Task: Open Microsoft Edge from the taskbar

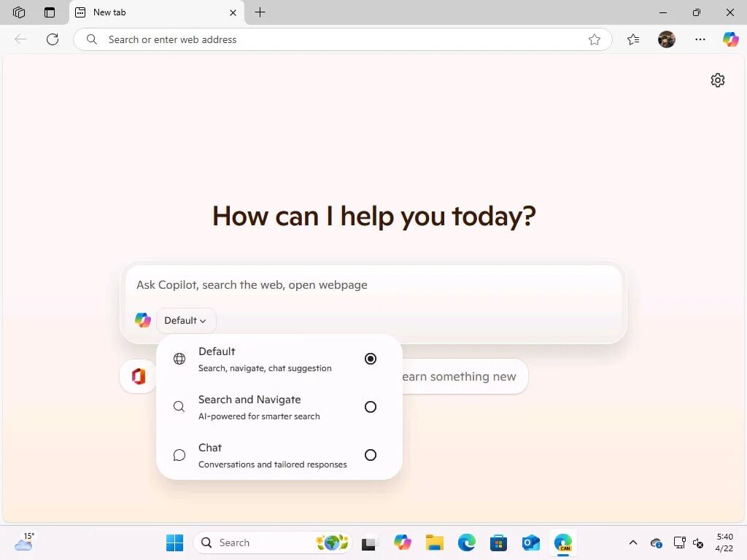Action: point(466,542)
